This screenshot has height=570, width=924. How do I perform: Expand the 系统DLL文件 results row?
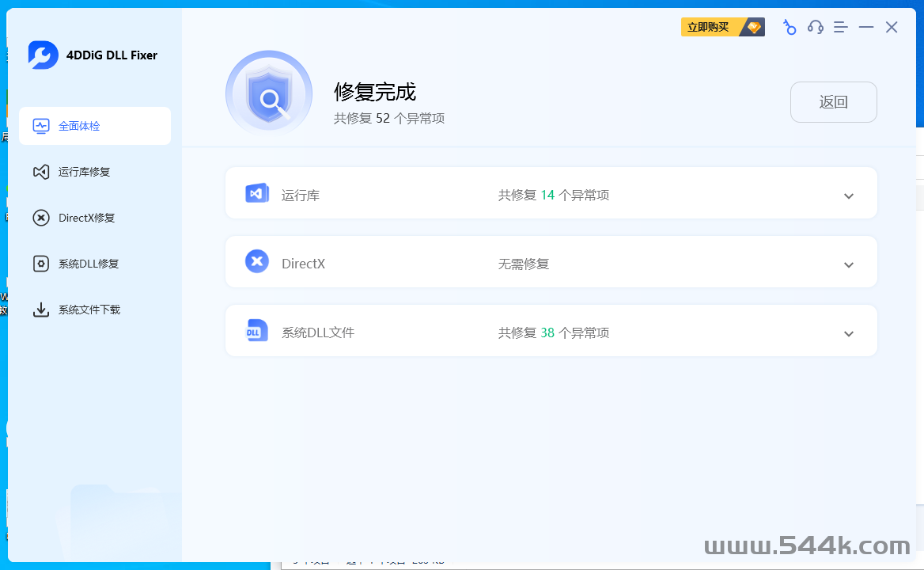pyautogui.click(x=848, y=334)
